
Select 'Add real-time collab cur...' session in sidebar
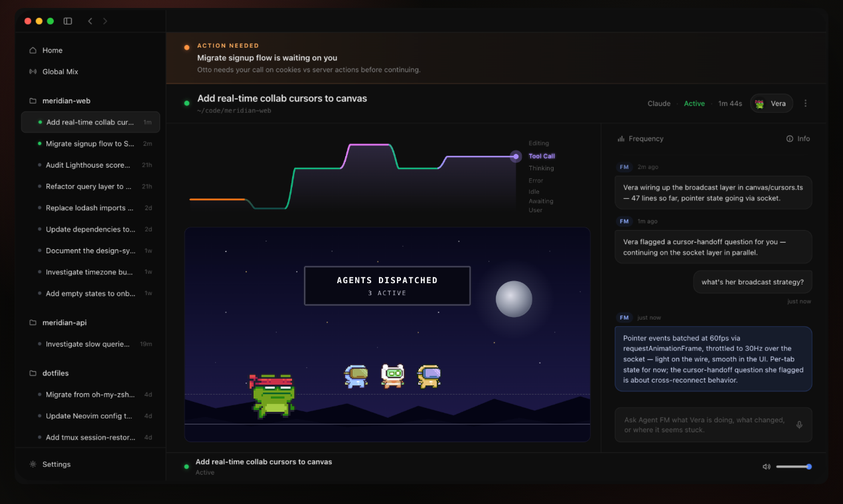pyautogui.click(x=90, y=122)
